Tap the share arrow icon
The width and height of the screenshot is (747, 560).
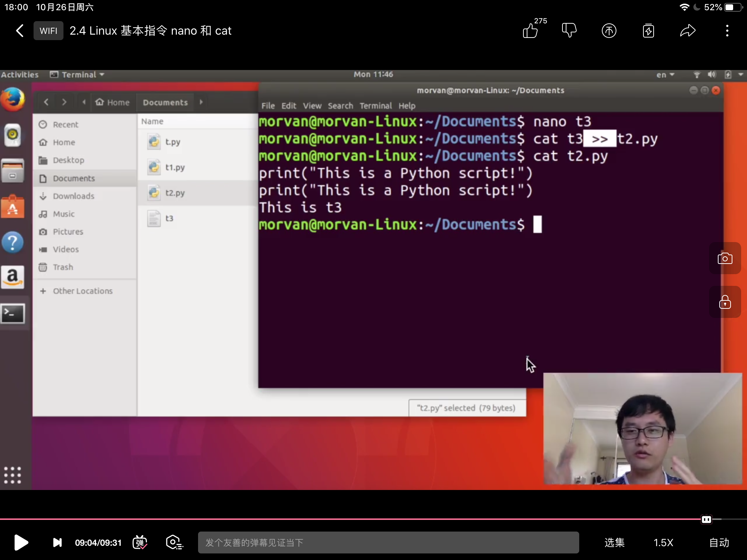688,31
